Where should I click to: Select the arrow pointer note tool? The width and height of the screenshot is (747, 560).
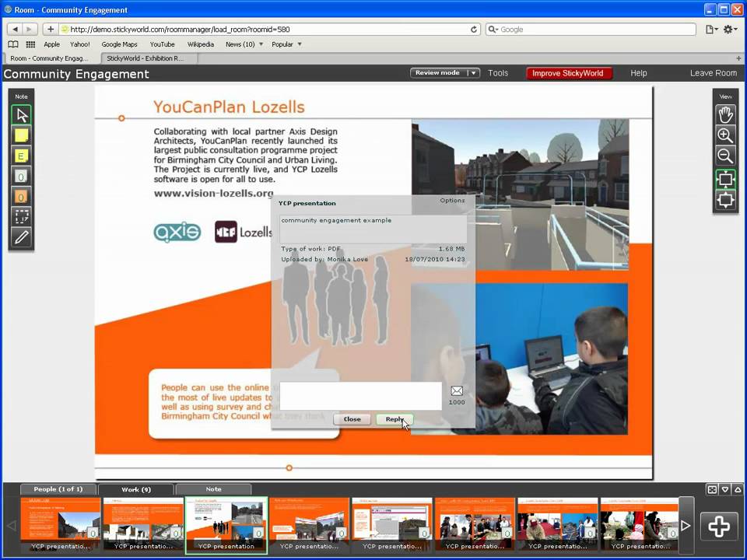click(22, 115)
